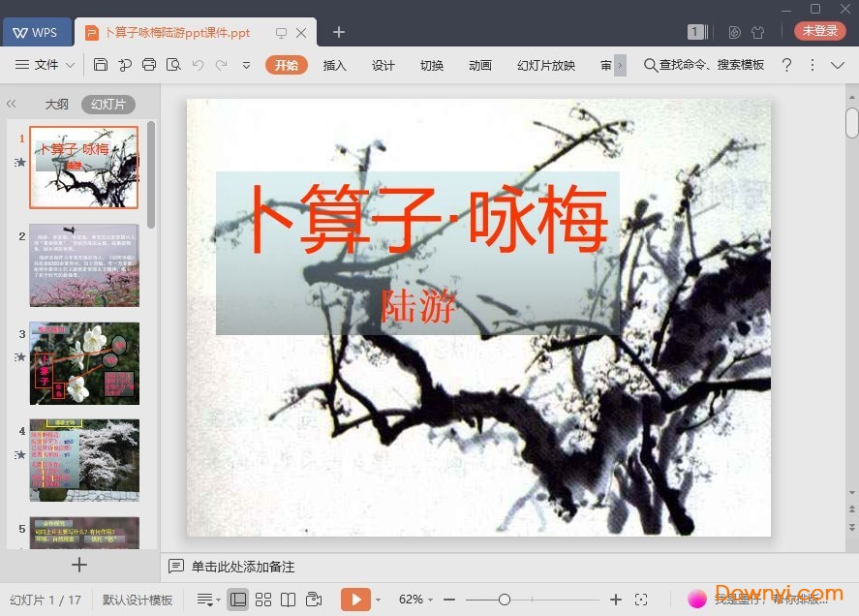Image resolution: width=859 pixels, height=616 pixels.
Task: Select the Save icon in the toolbar
Action: click(102, 65)
